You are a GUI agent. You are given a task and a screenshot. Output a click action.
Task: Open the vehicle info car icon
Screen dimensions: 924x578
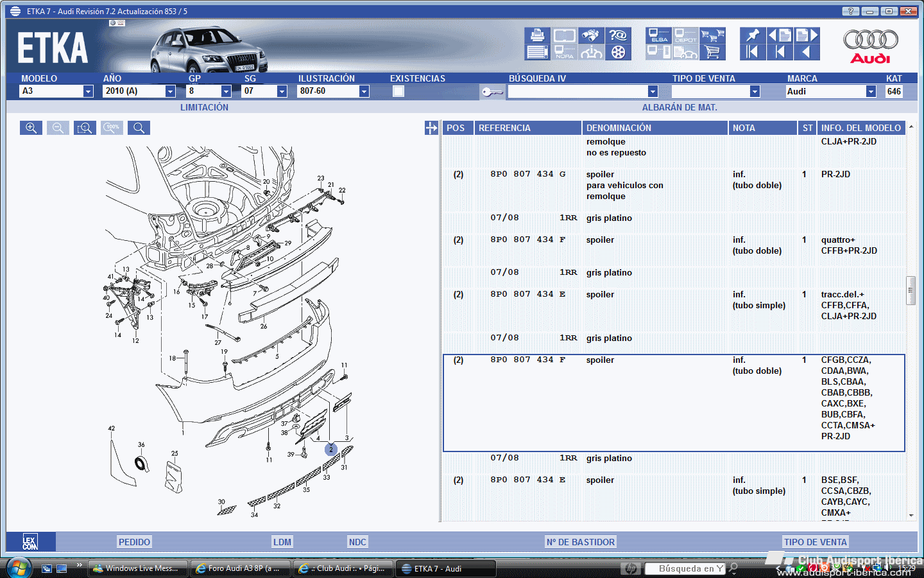[591, 52]
